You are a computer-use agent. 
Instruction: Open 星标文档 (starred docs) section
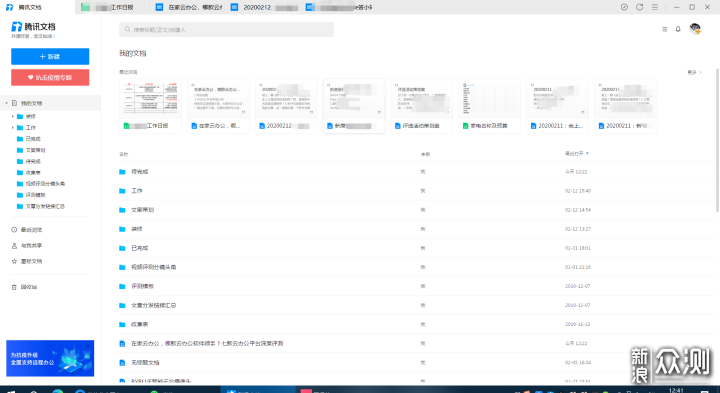[x=27, y=261]
